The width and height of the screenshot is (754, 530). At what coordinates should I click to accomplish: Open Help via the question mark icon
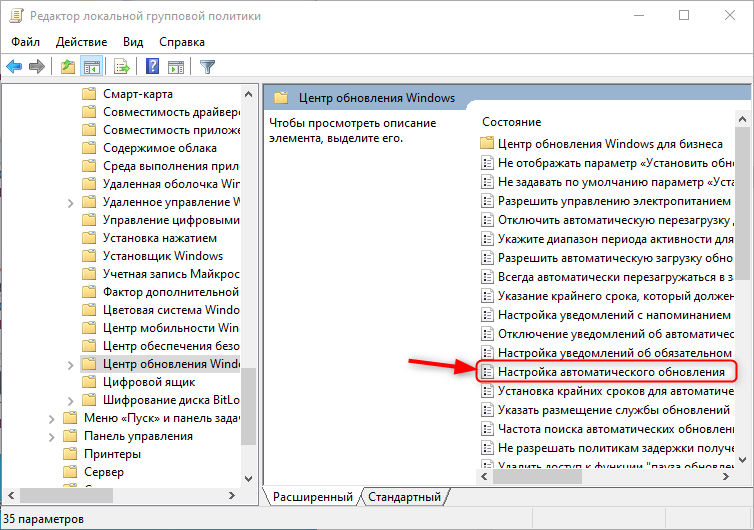[x=152, y=66]
